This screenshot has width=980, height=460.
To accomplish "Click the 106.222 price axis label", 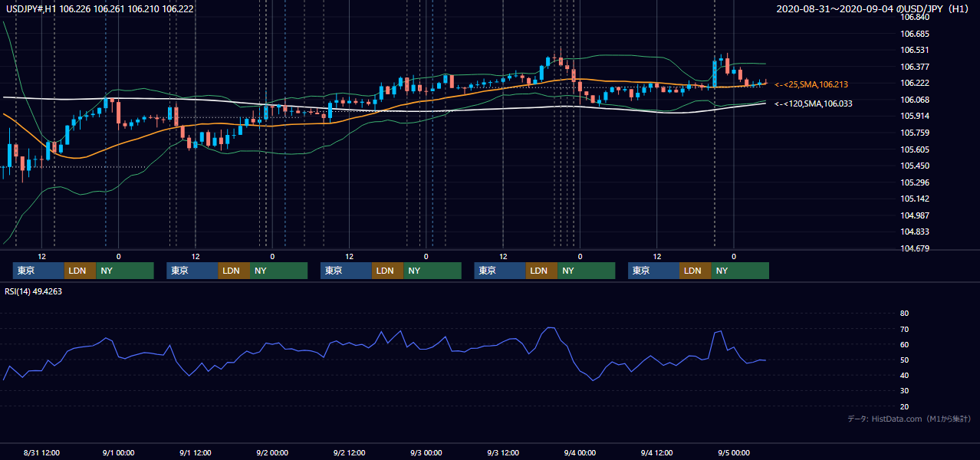I will [914, 84].
